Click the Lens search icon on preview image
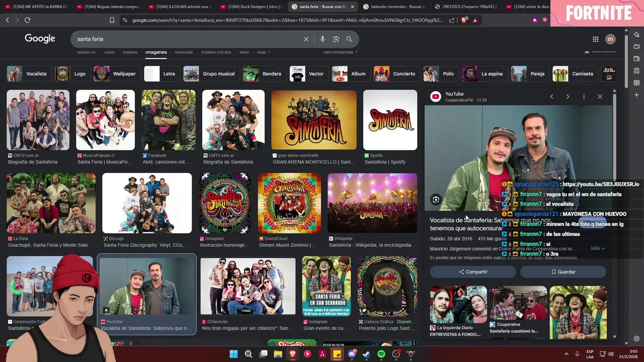 pyautogui.click(x=436, y=200)
